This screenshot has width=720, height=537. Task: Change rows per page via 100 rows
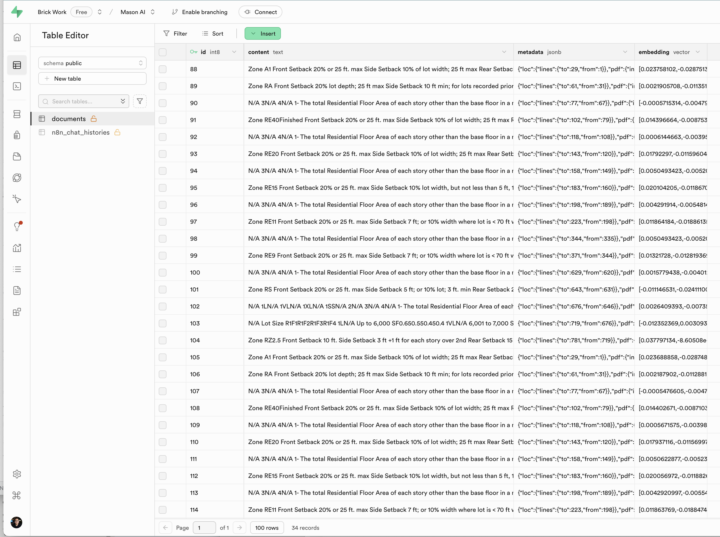[267, 527]
